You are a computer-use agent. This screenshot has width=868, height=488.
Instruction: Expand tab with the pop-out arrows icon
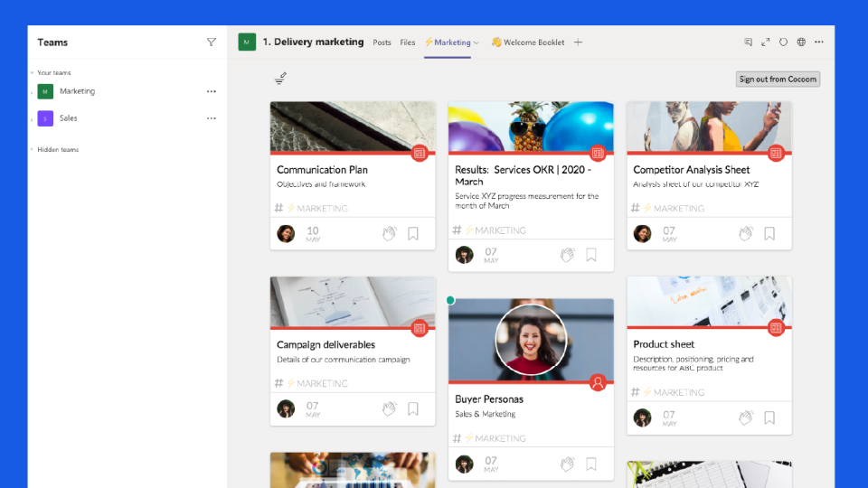coord(766,42)
